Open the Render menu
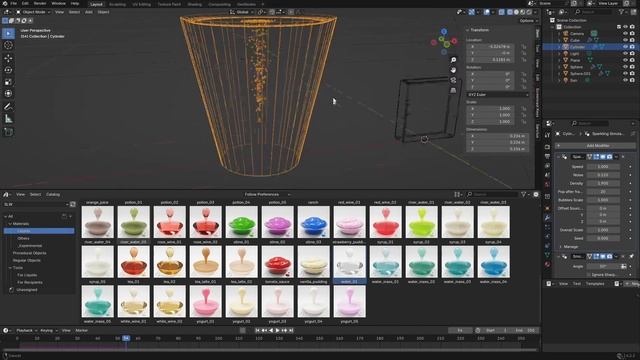 pos(40,3)
